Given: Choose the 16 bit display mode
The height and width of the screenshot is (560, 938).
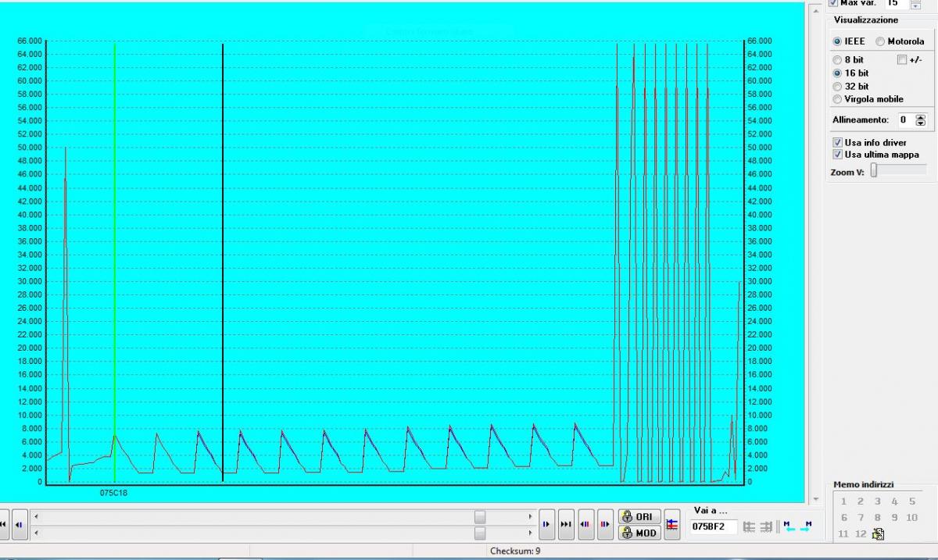Looking at the screenshot, I should (x=838, y=73).
